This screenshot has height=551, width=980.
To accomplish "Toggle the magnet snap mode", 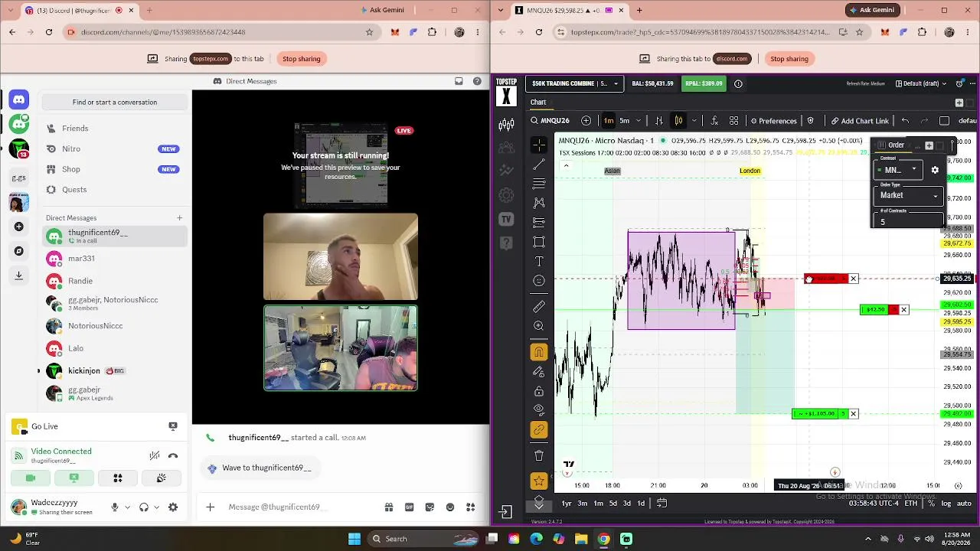I will 539,352.
